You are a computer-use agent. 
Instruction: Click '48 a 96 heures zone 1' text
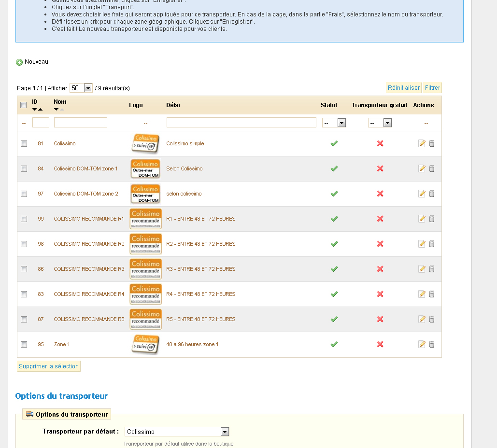pos(192,344)
